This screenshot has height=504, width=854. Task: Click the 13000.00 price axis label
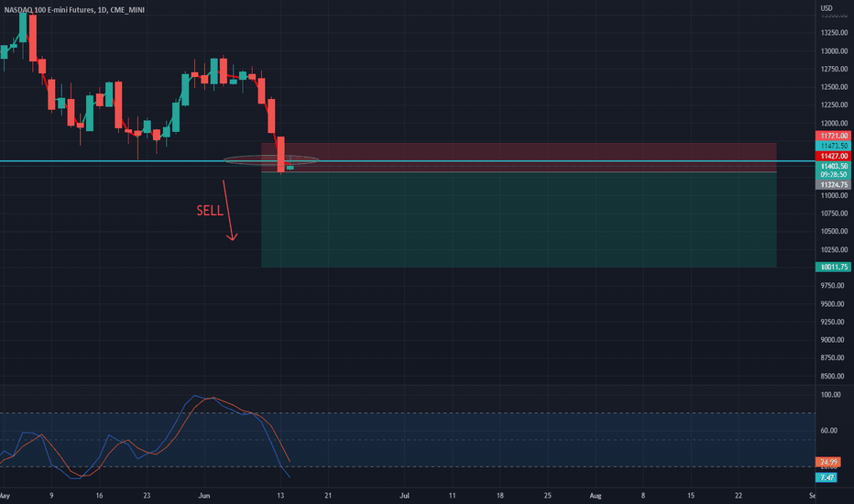(834, 50)
